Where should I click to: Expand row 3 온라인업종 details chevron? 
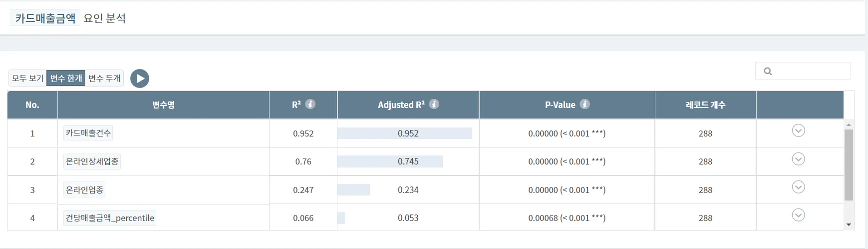click(x=799, y=187)
